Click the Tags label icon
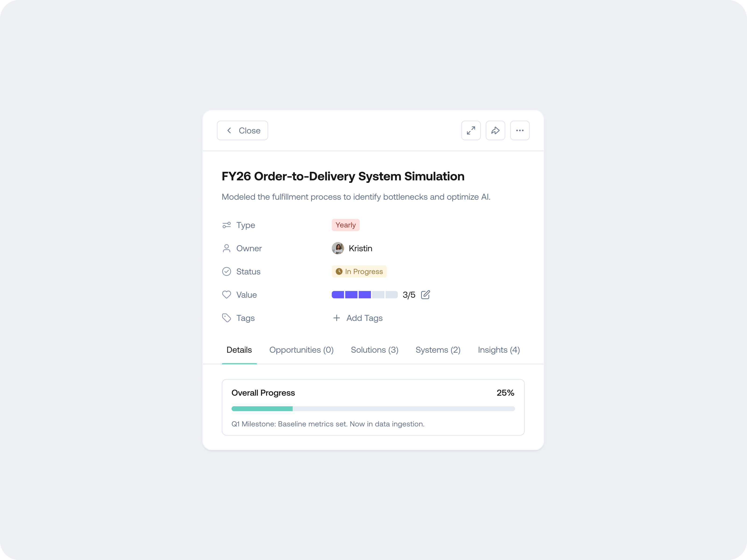 click(227, 318)
